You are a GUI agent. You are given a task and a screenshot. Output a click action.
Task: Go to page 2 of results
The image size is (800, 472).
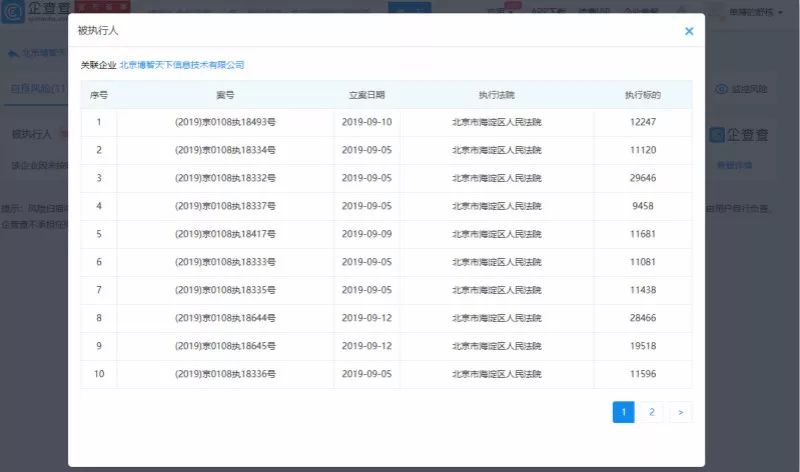tap(652, 412)
